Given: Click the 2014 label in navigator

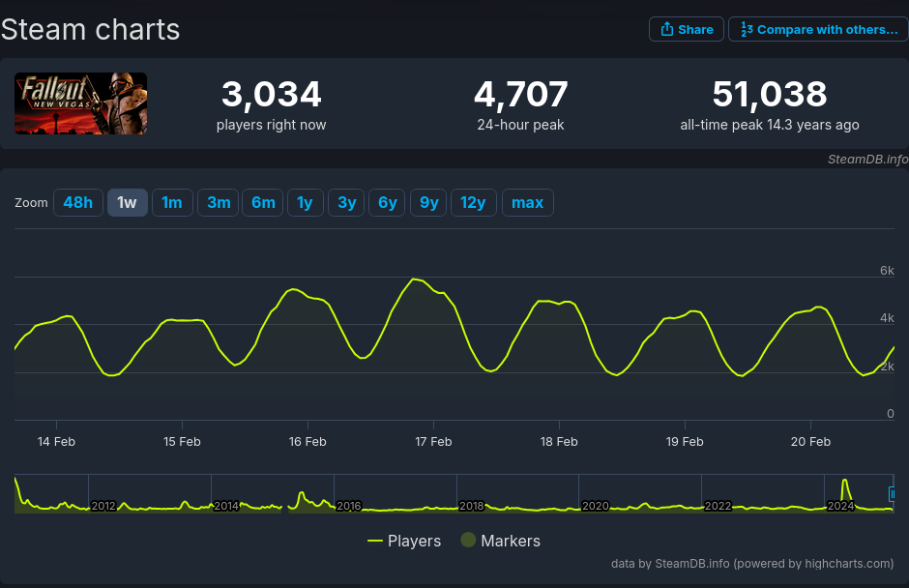Looking at the screenshot, I should click(x=226, y=506).
